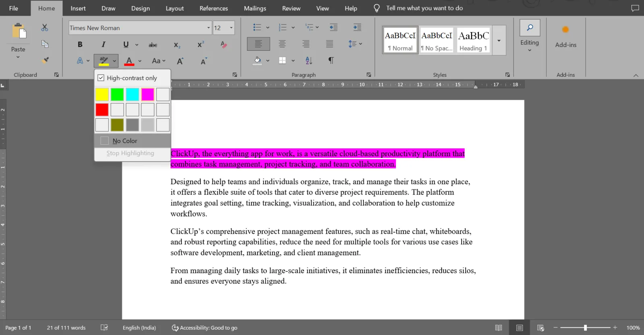Open Add-ins from the ribbon
Screen dimensions: 644x335
tap(566, 37)
